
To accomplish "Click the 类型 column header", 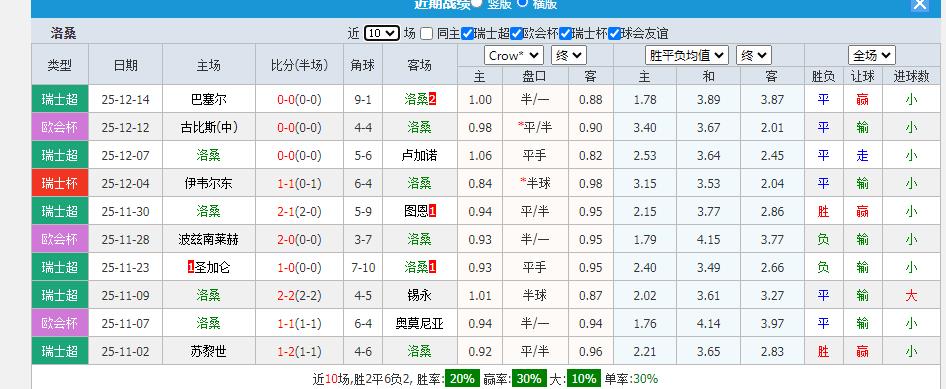I will click(x=60, y=65).
